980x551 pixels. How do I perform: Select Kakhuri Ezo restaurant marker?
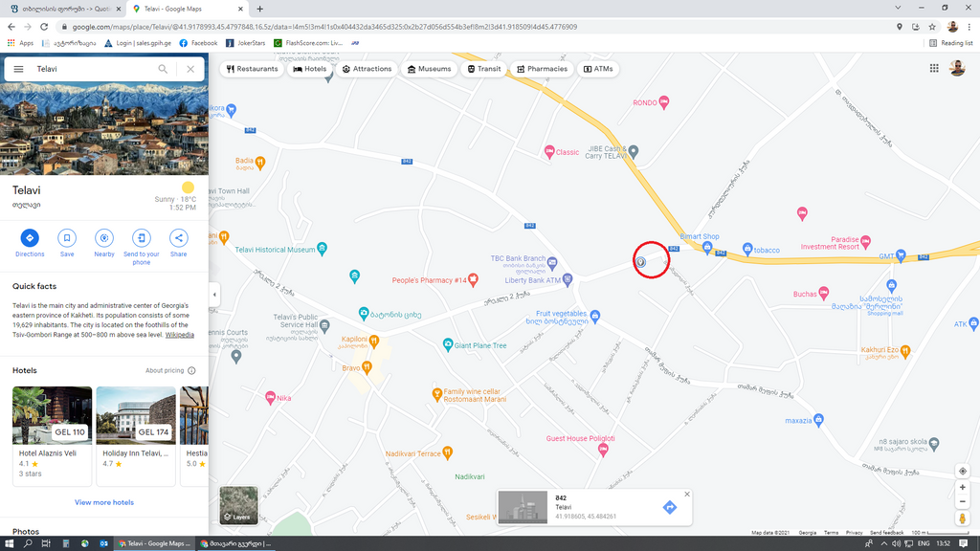pos(905,350)
